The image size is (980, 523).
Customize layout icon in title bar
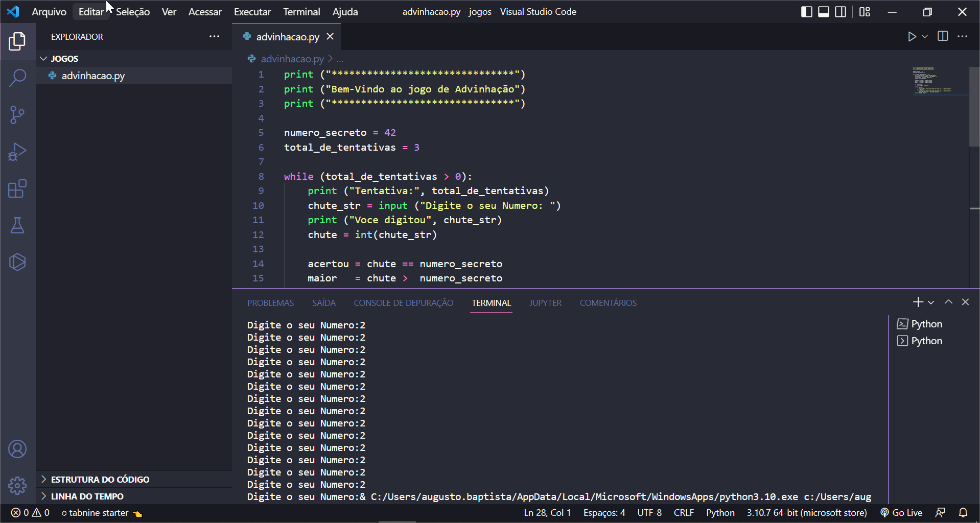coord(865,12)
